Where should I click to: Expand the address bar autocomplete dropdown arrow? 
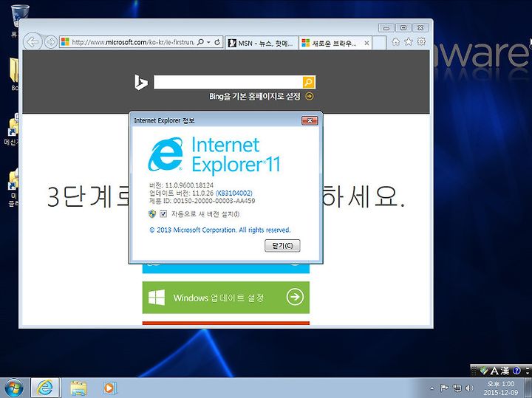click(x=208, y=42)
